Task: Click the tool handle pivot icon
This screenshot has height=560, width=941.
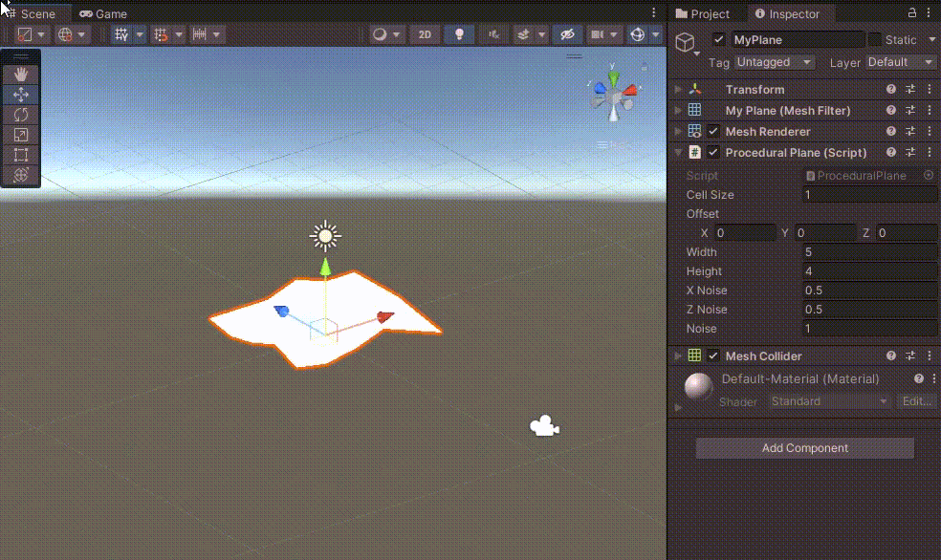Action: tap(25, 34)
